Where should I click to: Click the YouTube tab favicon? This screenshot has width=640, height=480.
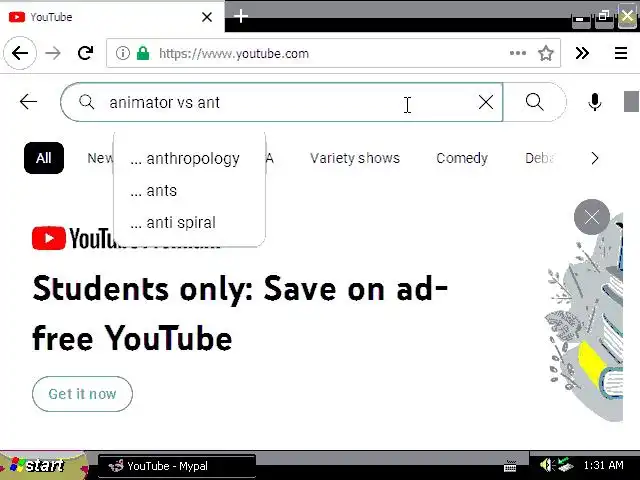pos(17,17)
